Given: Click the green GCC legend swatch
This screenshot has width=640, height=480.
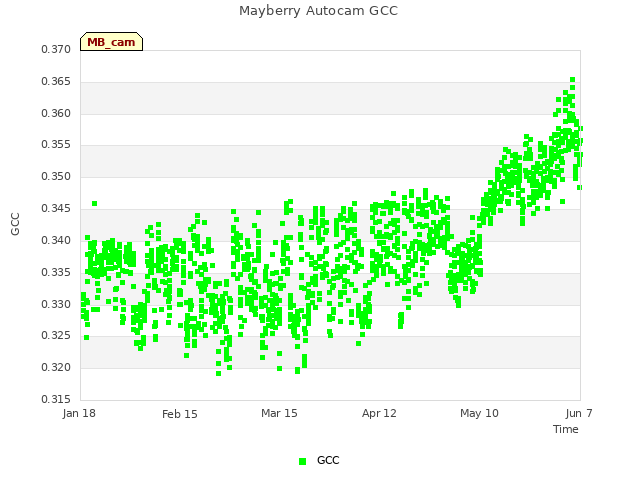Looking at the screenshot, I should click(302, 461).
